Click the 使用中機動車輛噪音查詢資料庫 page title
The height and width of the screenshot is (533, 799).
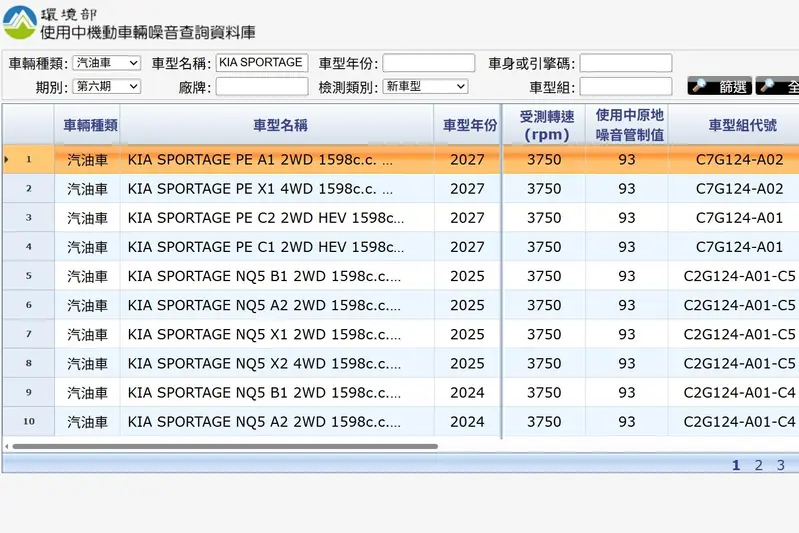(x=148, y=32)
